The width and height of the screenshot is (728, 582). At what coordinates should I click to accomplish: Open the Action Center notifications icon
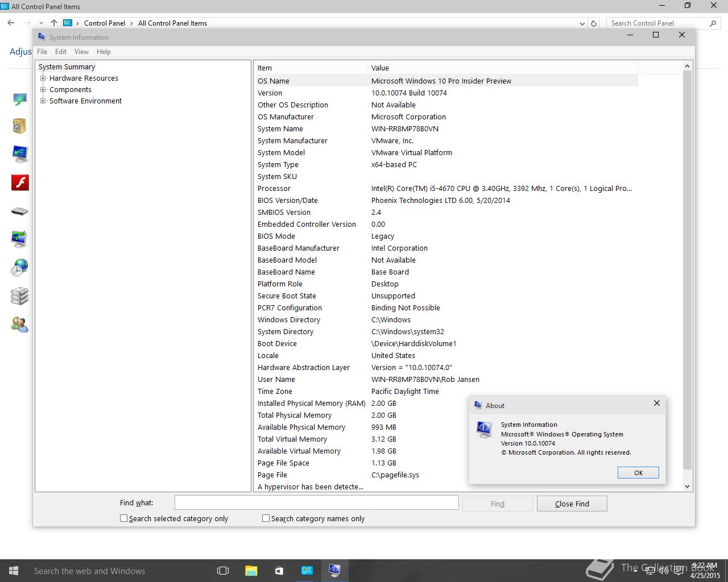click(x=678, y=571)
